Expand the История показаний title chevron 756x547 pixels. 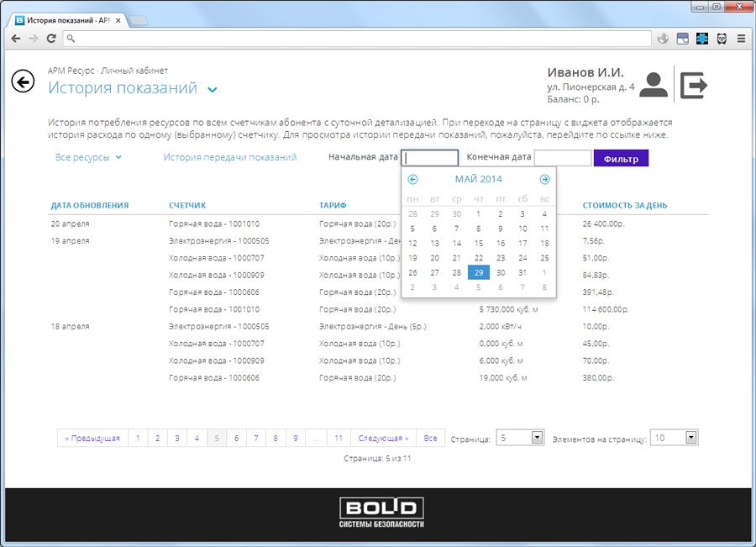(x=213, y=90)
